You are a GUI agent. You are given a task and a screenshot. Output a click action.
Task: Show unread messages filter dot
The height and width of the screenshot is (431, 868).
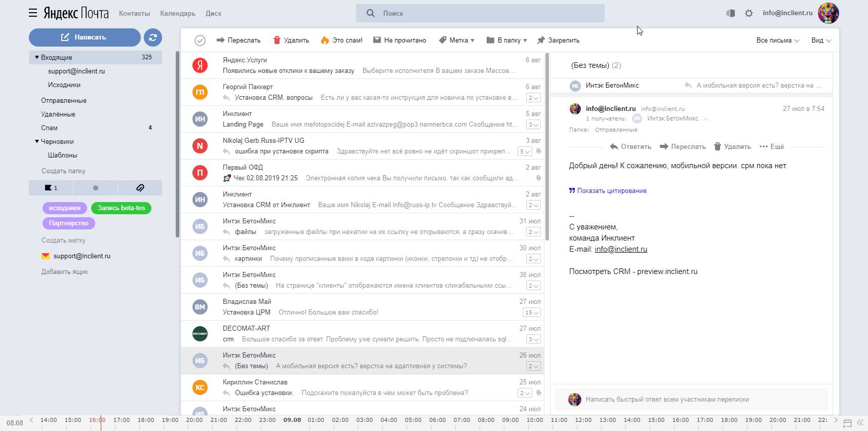[96, 188]
